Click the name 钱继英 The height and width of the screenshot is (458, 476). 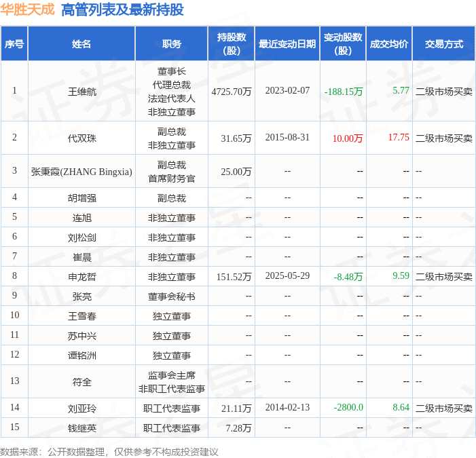click(x=82, y=429)
